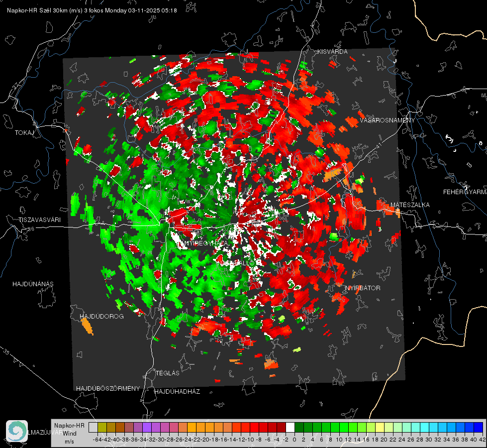The image size is (487, 448).
Task: Click the radar title text with timestamp
Action: tap(92, 10)
